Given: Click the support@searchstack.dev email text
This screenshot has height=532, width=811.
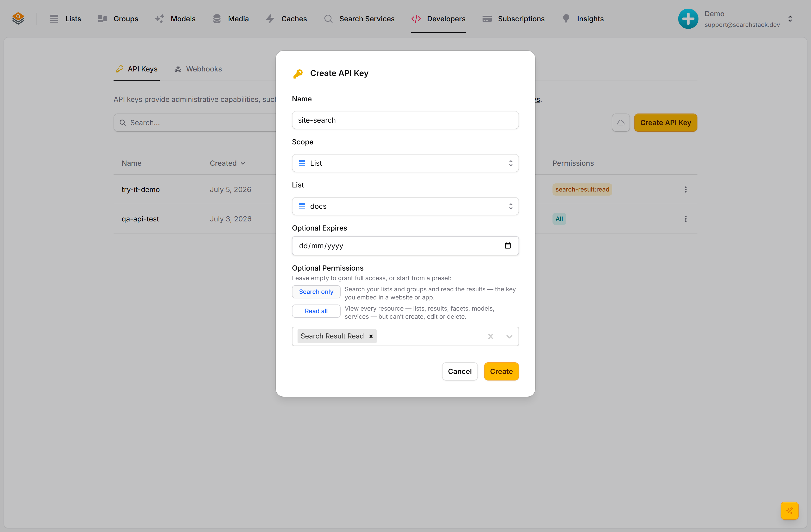Looking at the screenshot, I should click(742, 25).
